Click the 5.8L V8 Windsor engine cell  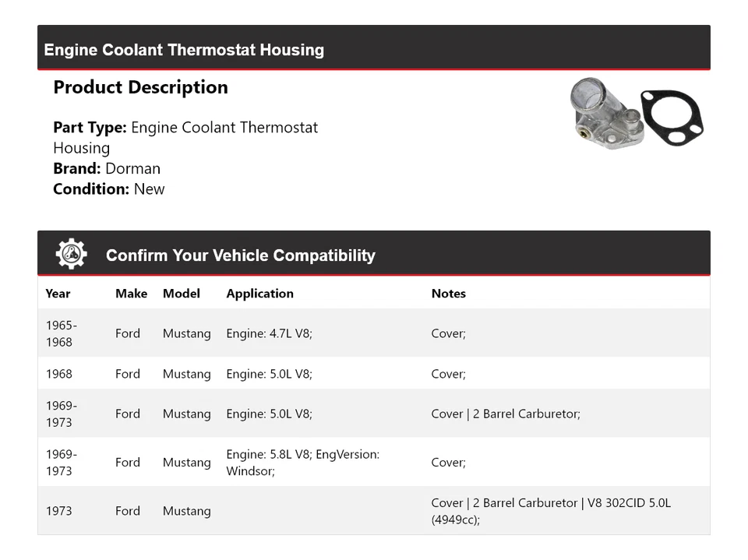click(302, 462)
